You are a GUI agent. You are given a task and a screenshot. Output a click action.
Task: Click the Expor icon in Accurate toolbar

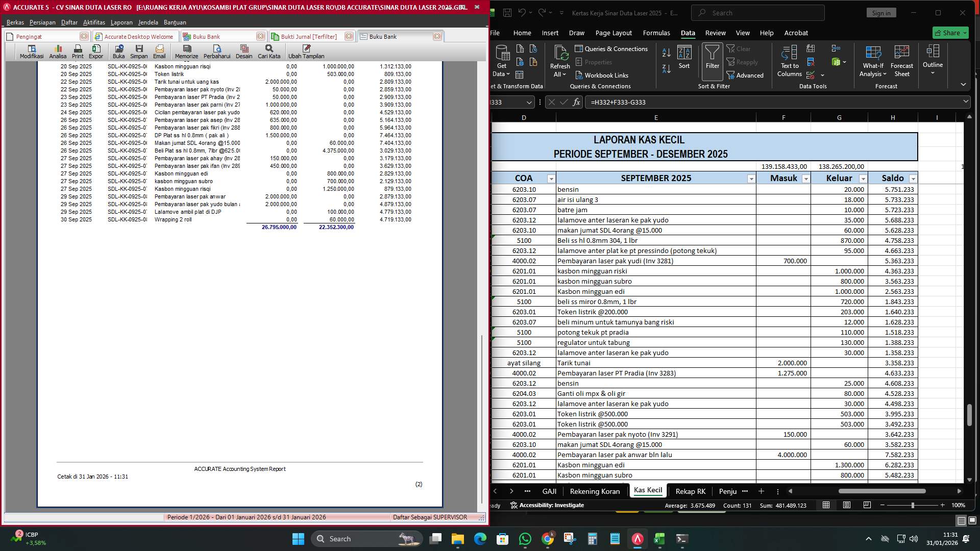point(96,51)
